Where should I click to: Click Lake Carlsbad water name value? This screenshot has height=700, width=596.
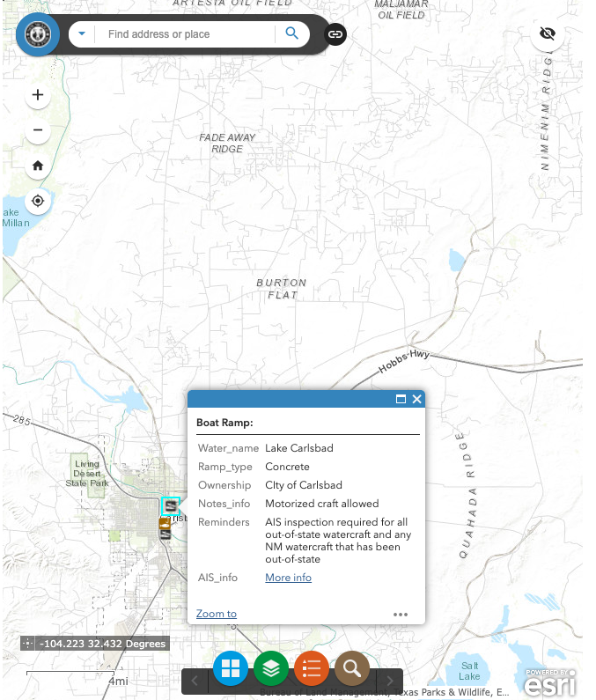tap(299, 448)
